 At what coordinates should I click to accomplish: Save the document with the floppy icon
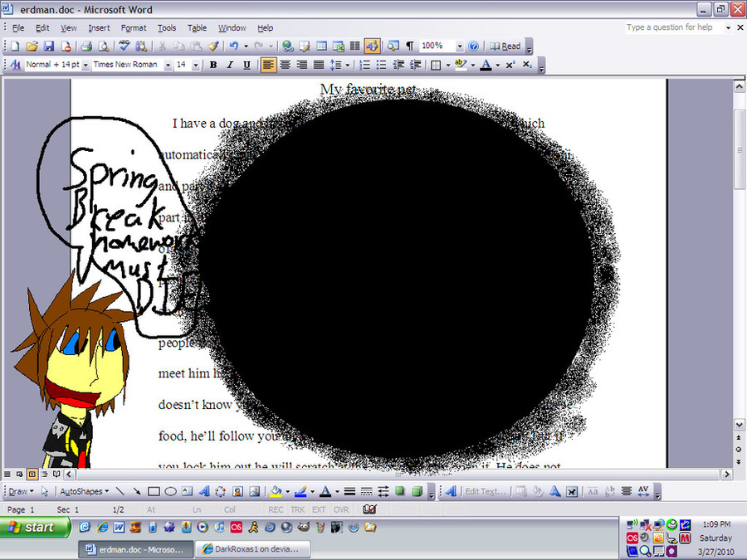click(49, 46)
